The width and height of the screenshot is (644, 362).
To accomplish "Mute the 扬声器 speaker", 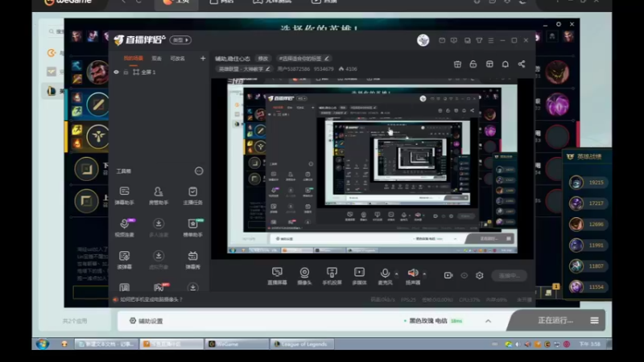I will click(413, 276).
